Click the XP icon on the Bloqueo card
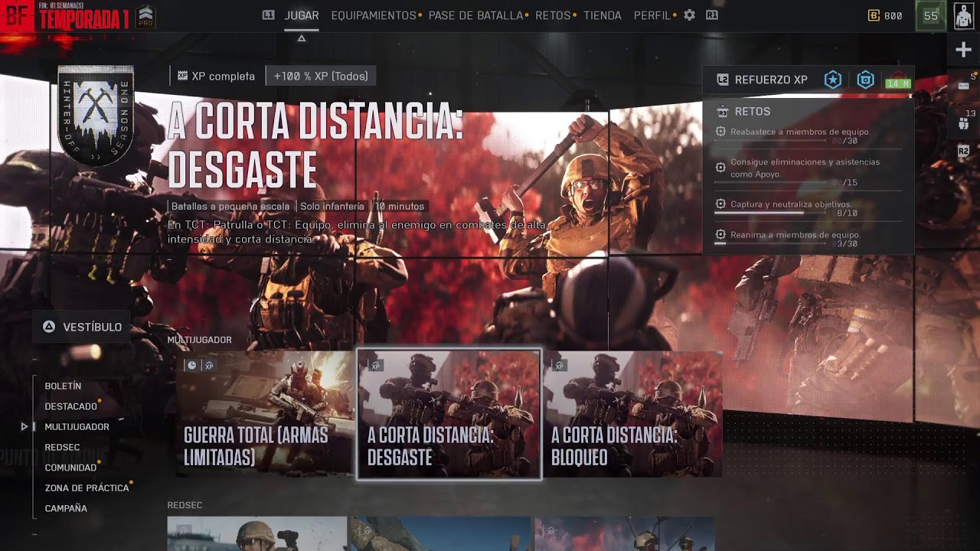Image resolution: width=980 pixels, height=551 pixels. (559, 366)
